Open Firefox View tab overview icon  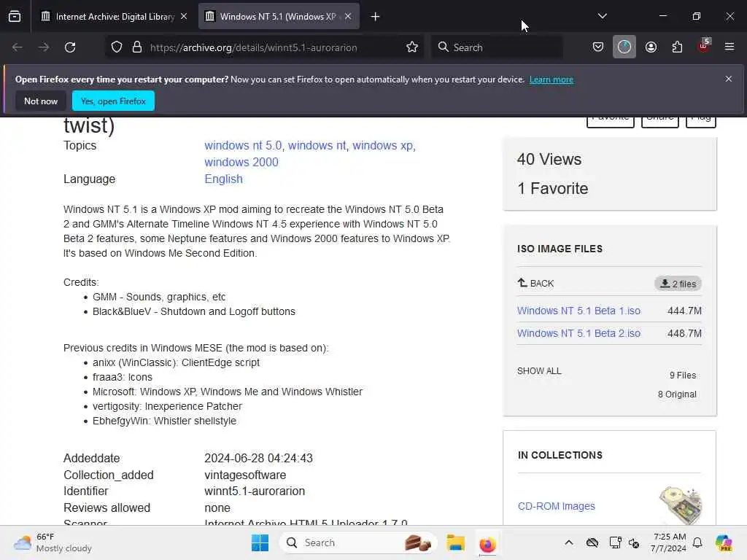click(15, 17)
